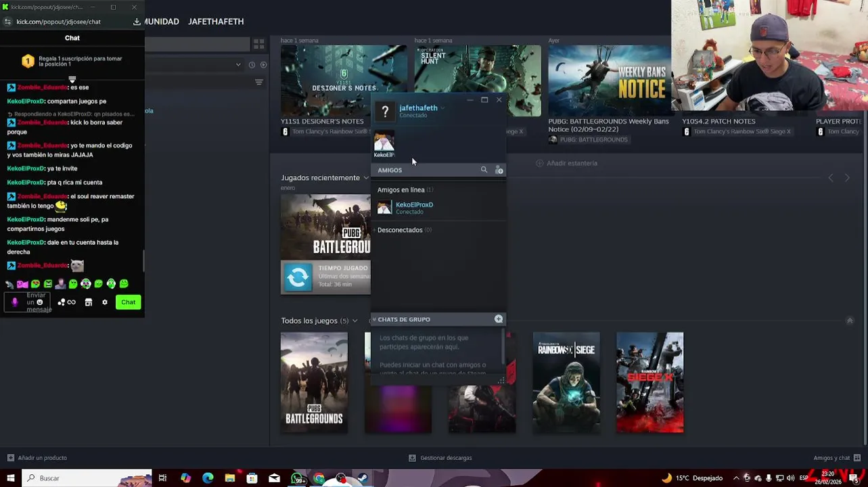Image resolution: width=868 pixels, height=487 pixels.
Task: Click the purple microphone icon in chat box
Action: coord(15,302)
